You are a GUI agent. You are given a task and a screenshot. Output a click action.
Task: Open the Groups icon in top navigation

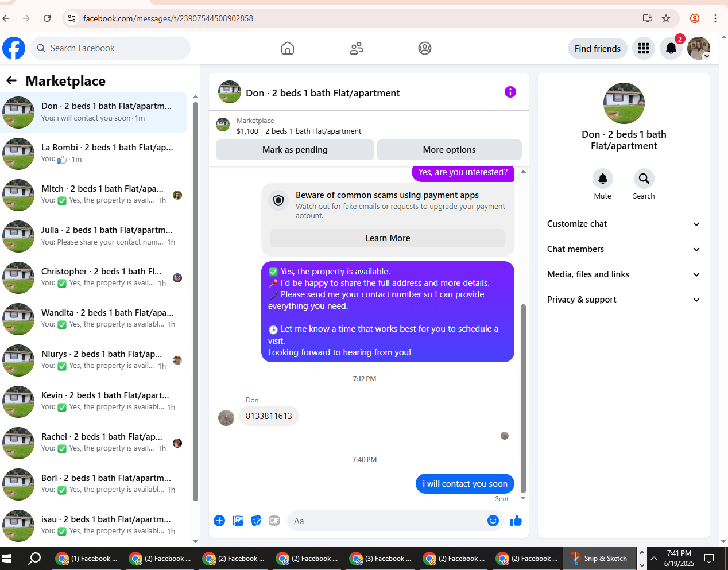point(425,48)
